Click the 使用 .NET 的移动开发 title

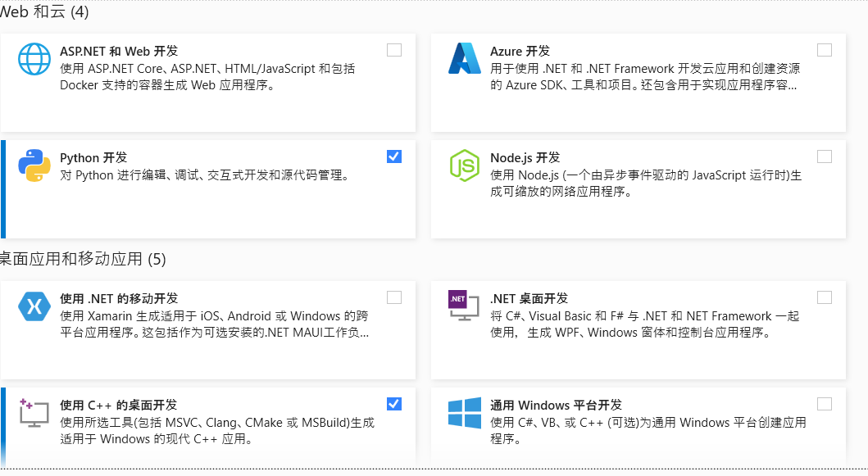(119, 299)
